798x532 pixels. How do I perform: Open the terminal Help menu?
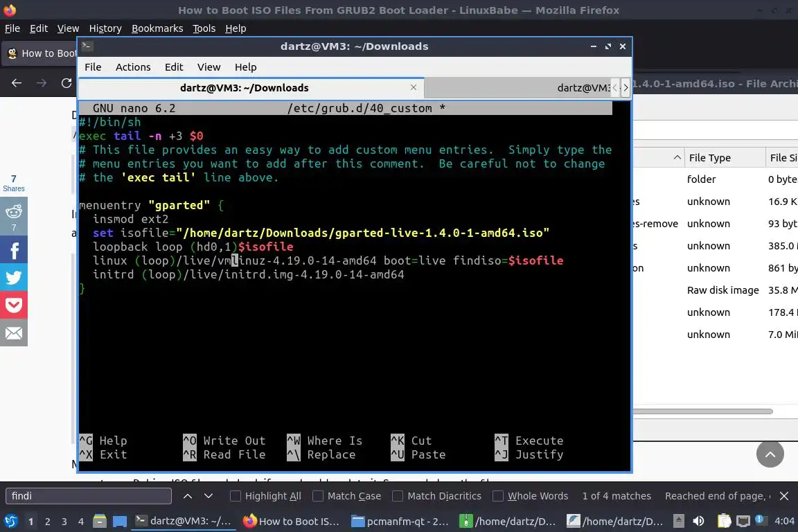point(245,67)
